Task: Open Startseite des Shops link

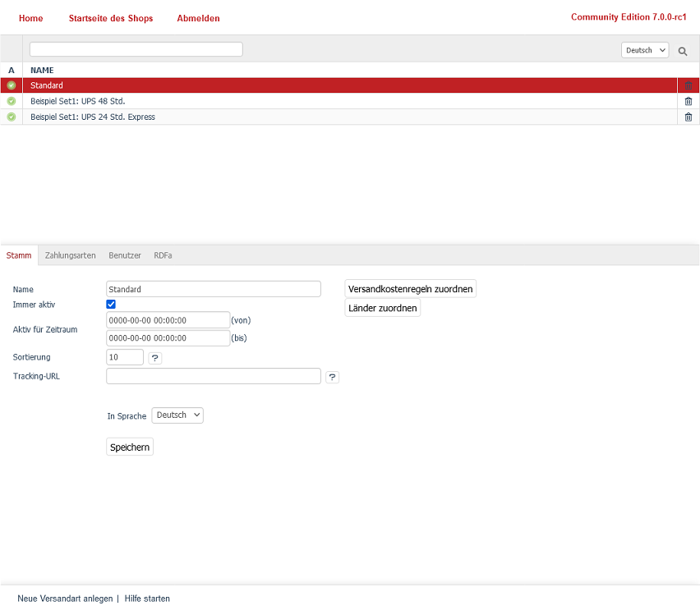Action: (111, 18)
